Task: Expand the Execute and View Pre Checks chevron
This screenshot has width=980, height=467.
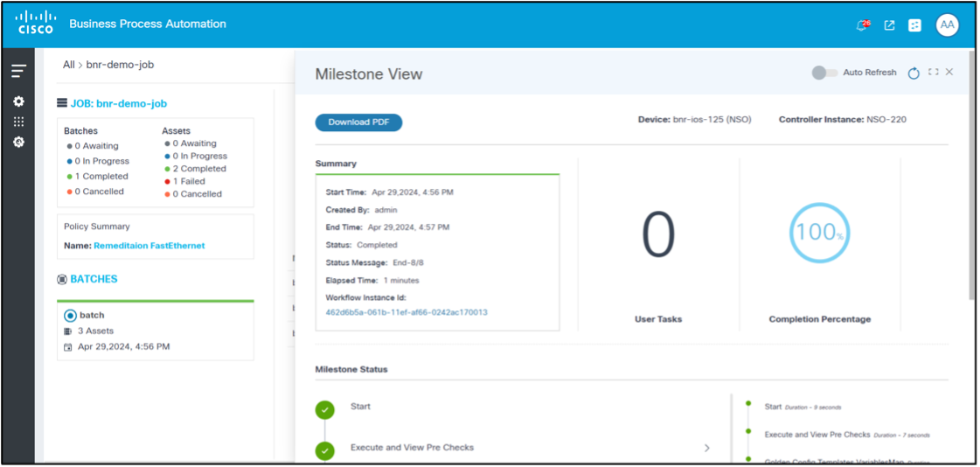Action: point(707,448)
